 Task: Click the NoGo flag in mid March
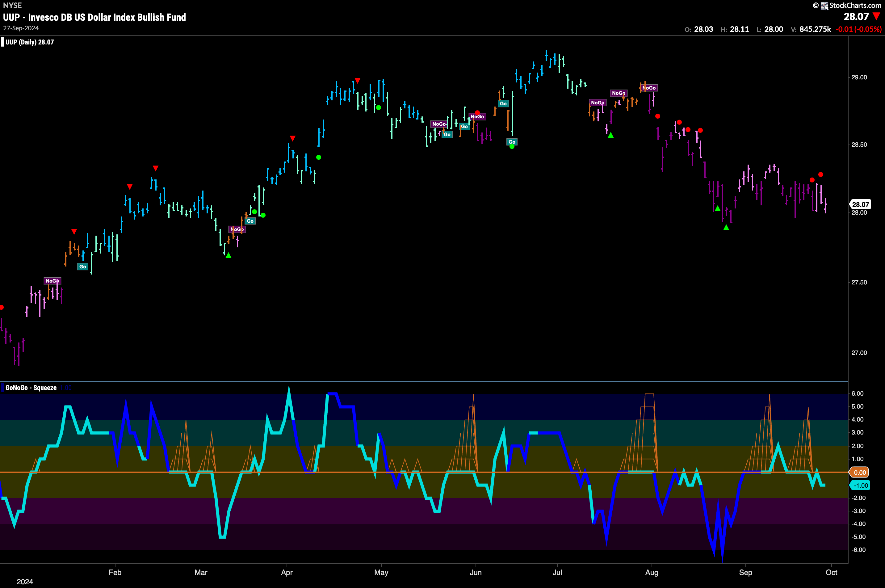tap(237, 229)
